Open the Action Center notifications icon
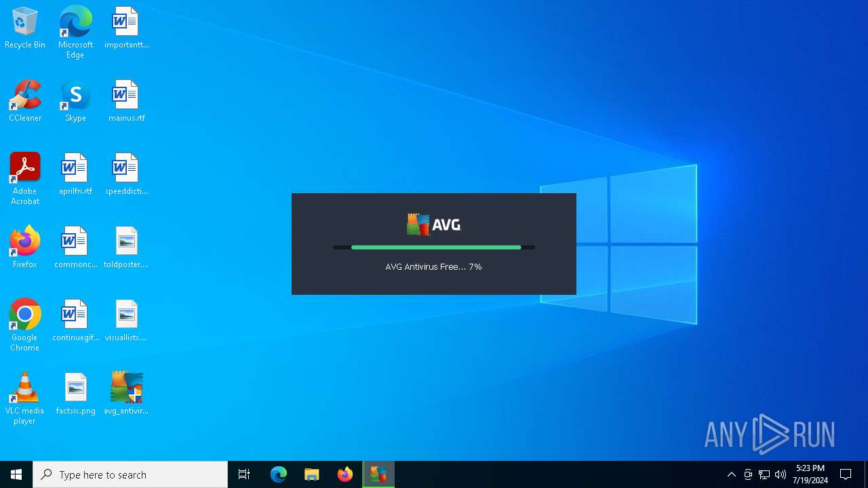 pyautogui.click(x=846, y=474)
